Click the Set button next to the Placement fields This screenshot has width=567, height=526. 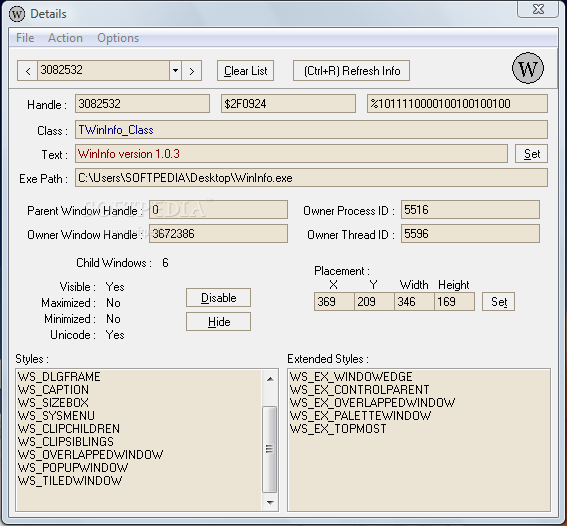point(498,302)
